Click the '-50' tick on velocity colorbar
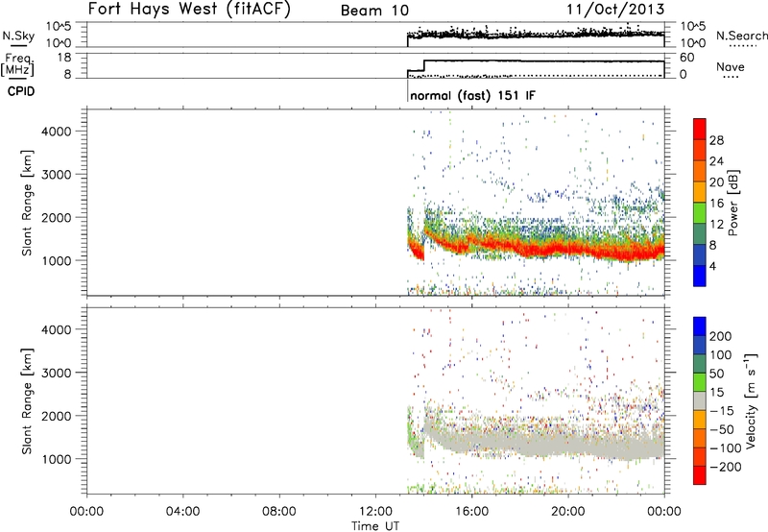 pyautogui.click(x=722, y=429)
